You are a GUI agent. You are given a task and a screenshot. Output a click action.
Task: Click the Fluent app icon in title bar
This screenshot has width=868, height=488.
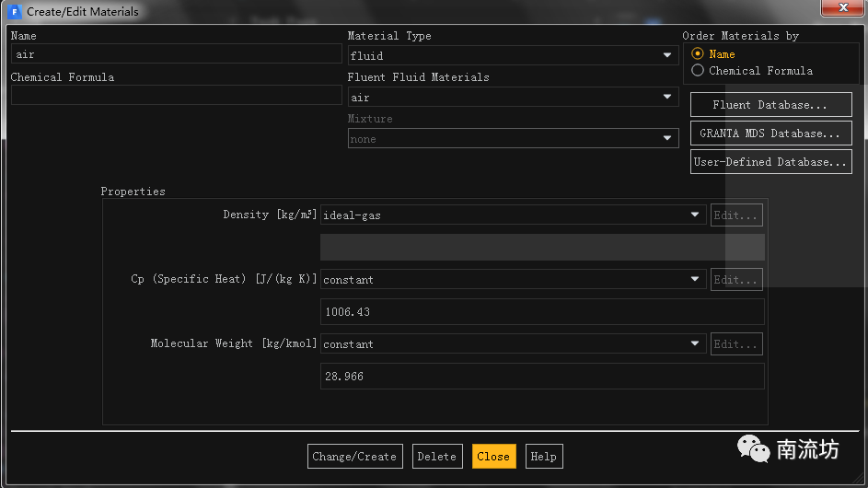coord(15,12)
